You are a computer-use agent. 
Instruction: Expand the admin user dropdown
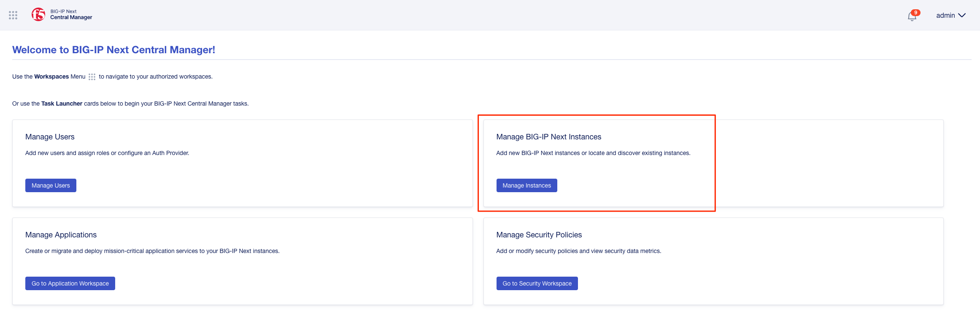coord(951,15)
